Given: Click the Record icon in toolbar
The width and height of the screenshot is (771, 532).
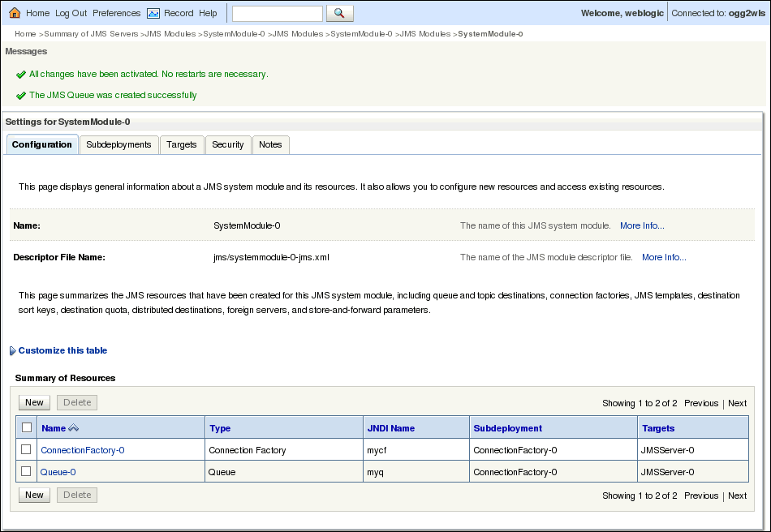Looking at the screenshot, I should 153,13.
